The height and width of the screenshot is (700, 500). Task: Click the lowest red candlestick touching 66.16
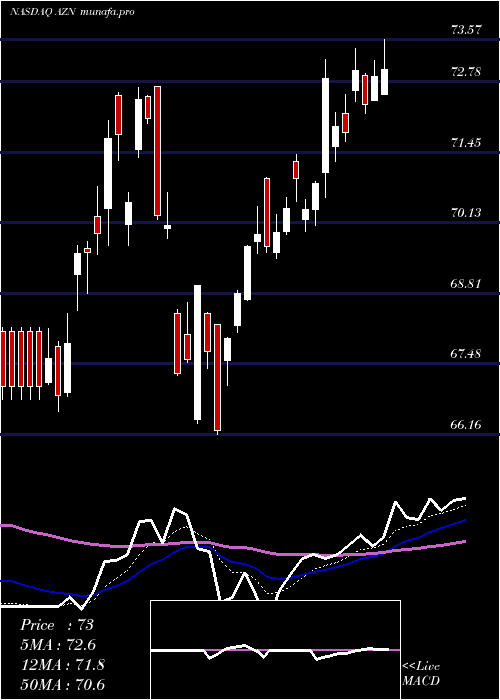[x=218, y=377]
